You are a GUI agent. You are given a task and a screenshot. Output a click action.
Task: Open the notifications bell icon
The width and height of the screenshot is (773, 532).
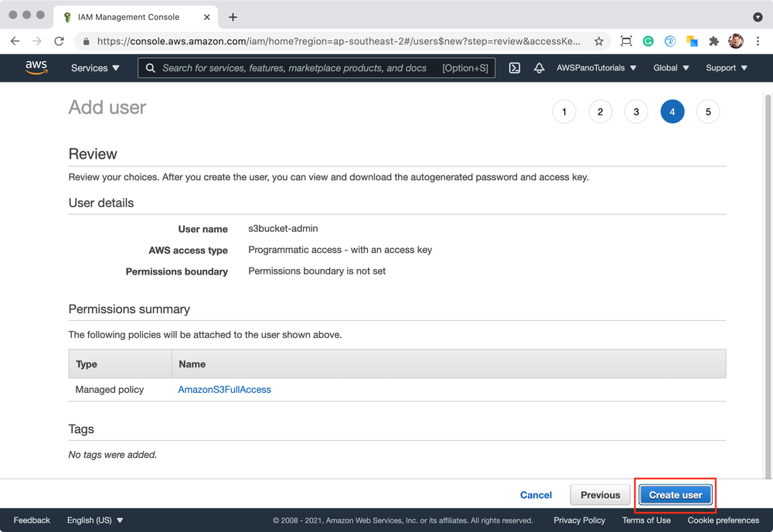(539, 68)
